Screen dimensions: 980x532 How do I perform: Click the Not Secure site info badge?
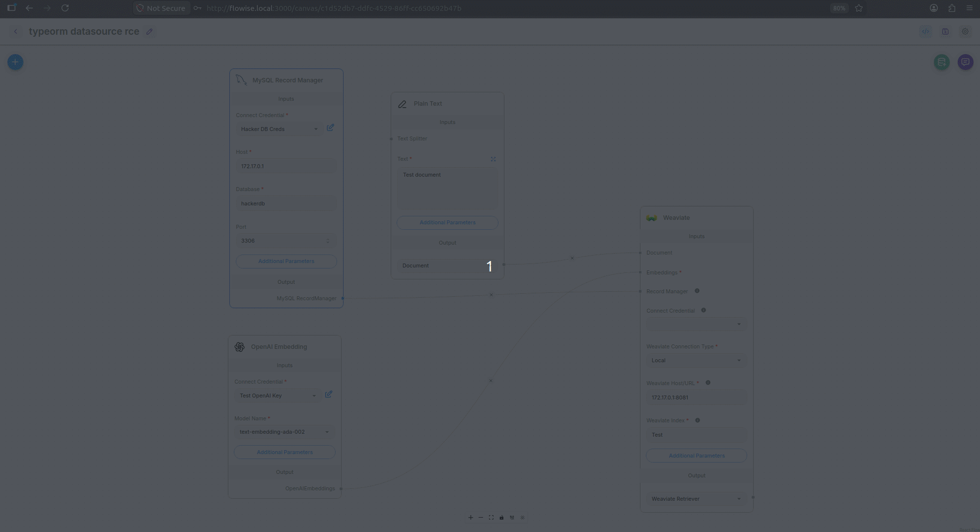161,8
